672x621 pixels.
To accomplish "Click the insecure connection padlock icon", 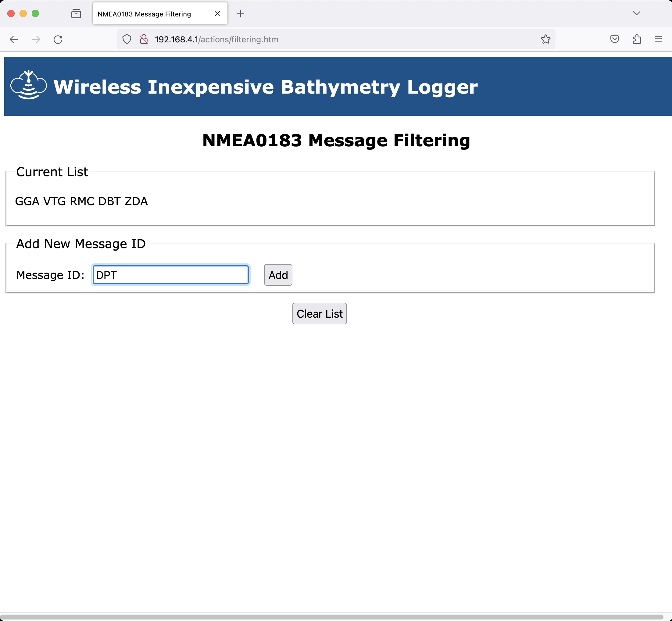I will click(x=144, y=39).
